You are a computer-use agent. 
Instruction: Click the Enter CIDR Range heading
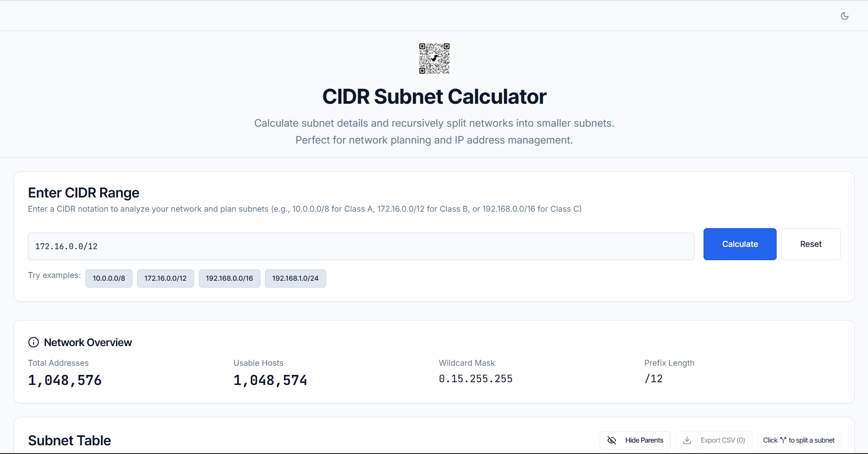84,192
